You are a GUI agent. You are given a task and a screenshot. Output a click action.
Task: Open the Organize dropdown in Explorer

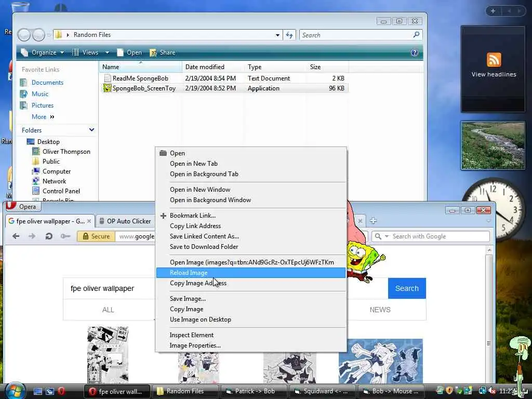(43, 52)
